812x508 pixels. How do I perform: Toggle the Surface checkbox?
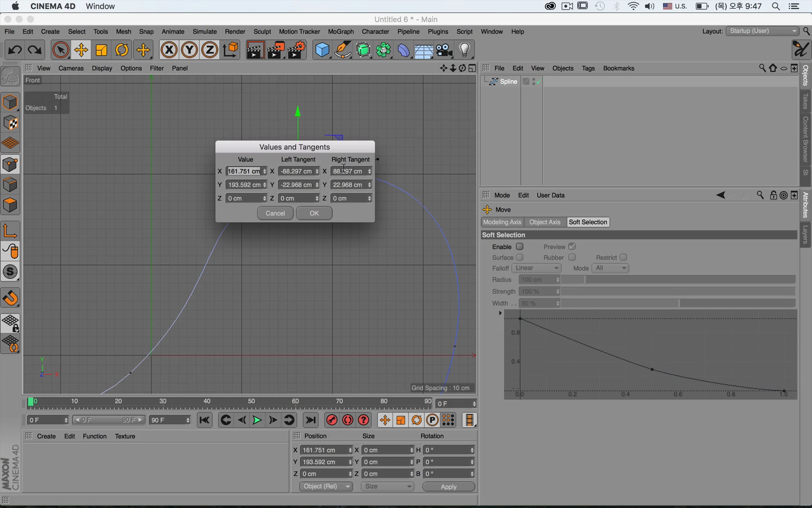[520, 257]
